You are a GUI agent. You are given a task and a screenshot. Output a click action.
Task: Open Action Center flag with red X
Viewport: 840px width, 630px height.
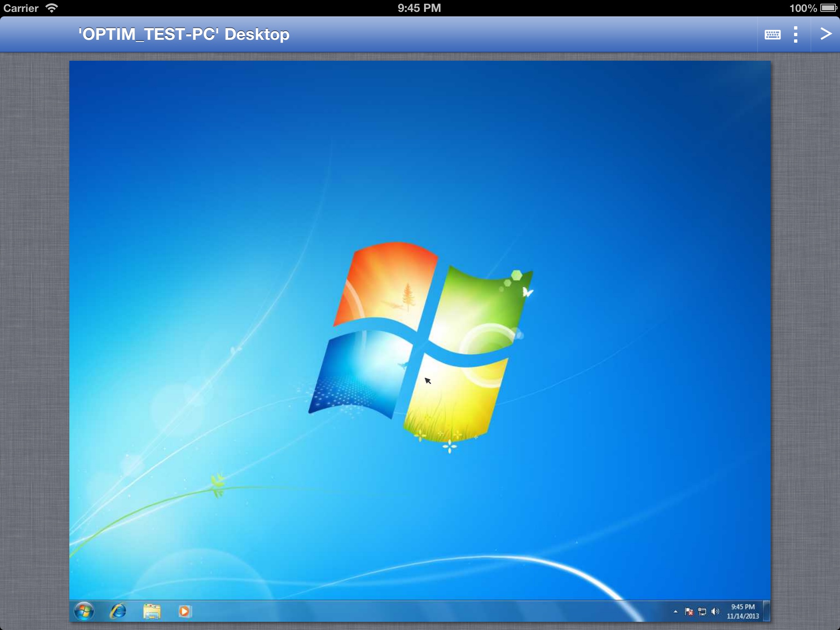[689, 612]
